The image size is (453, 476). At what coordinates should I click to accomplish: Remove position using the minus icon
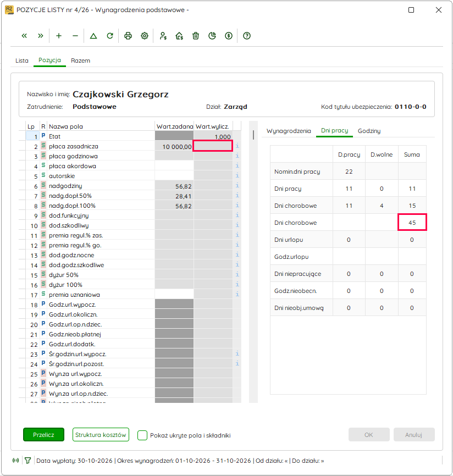(75, 36)
